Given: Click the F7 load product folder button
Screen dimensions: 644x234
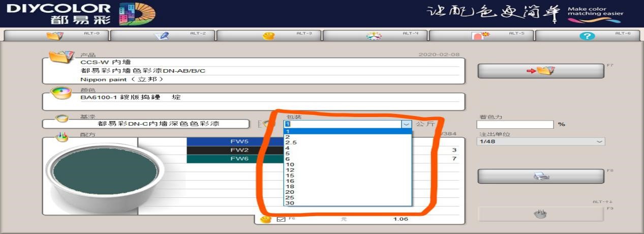Looking at the screenshot, I should (540, 71).
